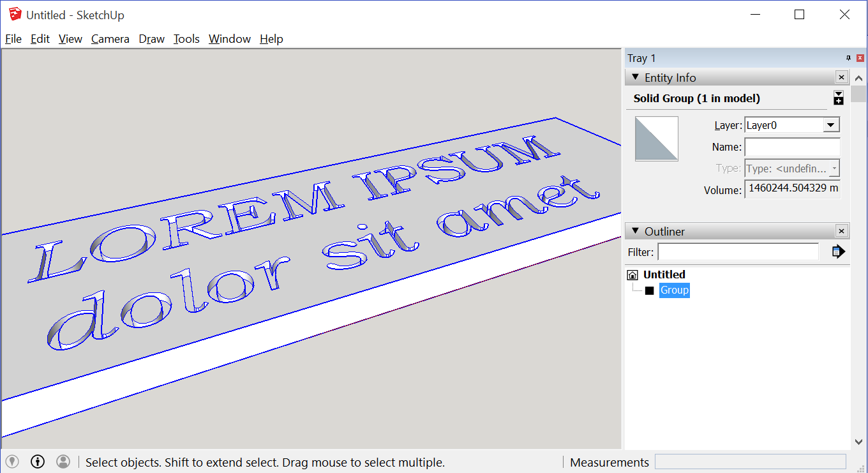The height and width of the screenshot is (473, 868).
Task: Click inside the Name field
Action: [791, 146]
